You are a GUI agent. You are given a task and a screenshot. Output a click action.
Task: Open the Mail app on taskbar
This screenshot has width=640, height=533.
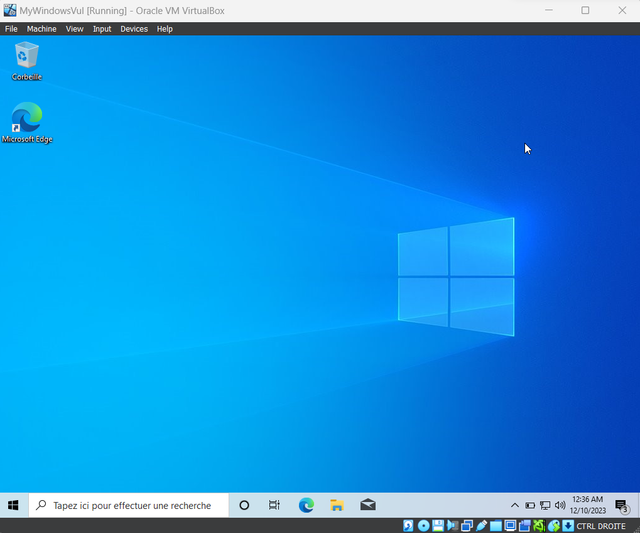pos(368,505)
